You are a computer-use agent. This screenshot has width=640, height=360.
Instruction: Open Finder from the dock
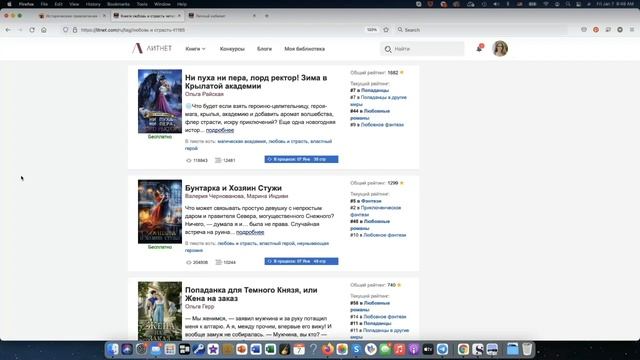[113, 349]
